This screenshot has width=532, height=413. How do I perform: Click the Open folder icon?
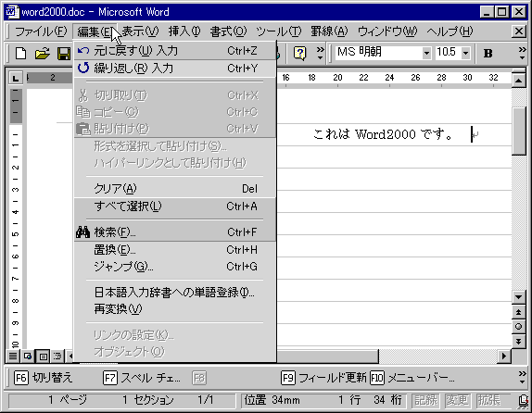[x=43, y=53]
